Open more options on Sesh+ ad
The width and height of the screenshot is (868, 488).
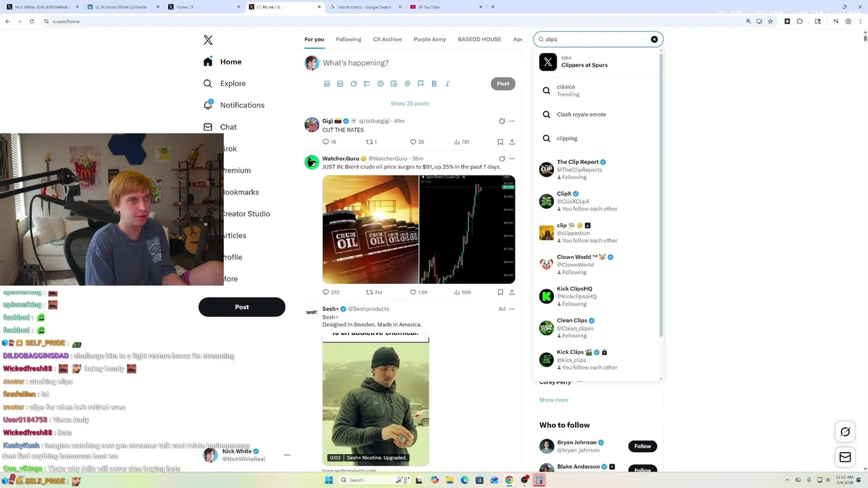point(512,309)
